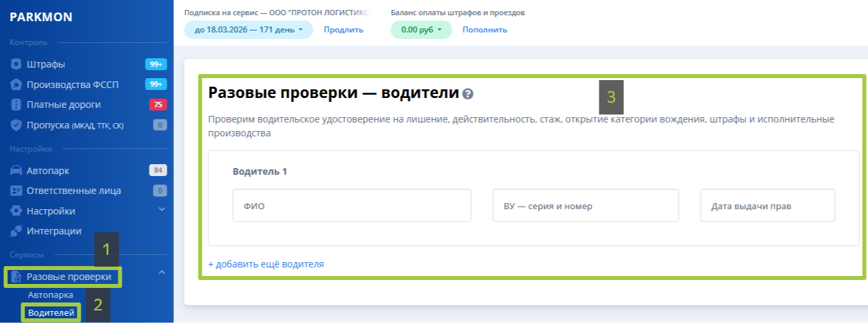Click help question mark icon beside heading

click(x=468, y=93)
